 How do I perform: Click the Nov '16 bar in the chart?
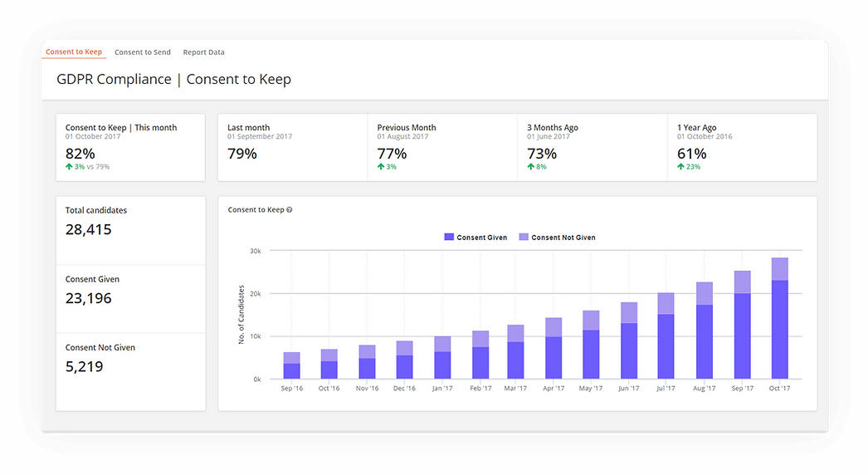[367, 362]
